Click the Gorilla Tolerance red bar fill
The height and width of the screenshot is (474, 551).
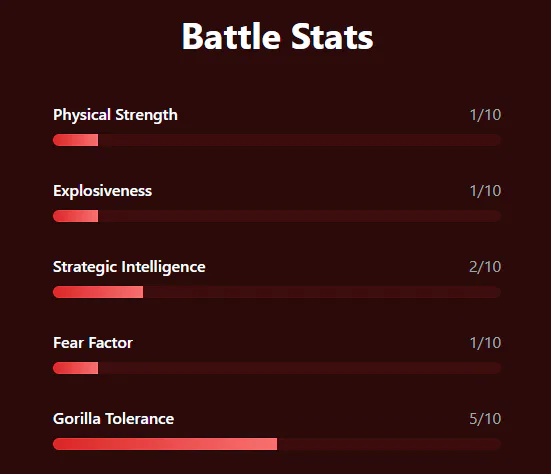165,444
